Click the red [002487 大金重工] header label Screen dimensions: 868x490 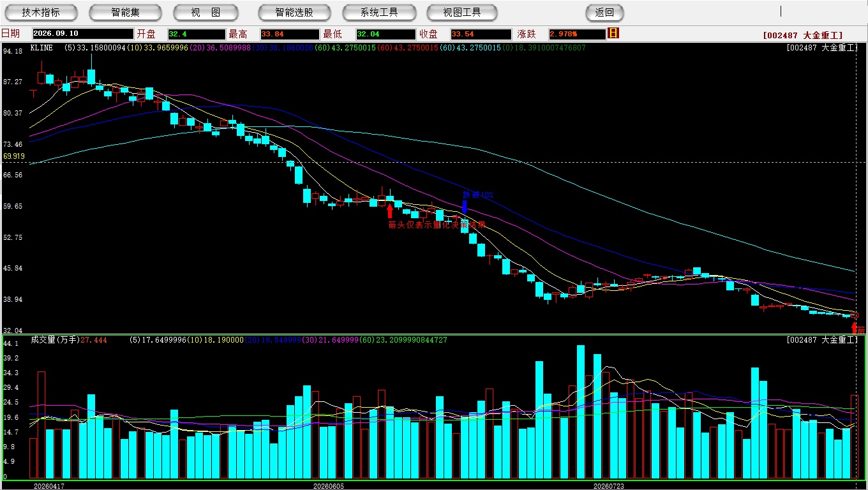tap(803, 35)
